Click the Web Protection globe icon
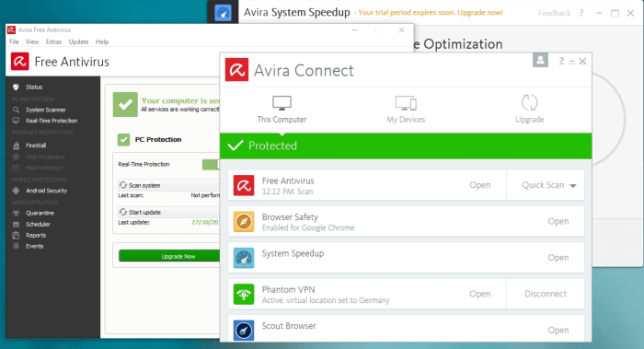 16,157
